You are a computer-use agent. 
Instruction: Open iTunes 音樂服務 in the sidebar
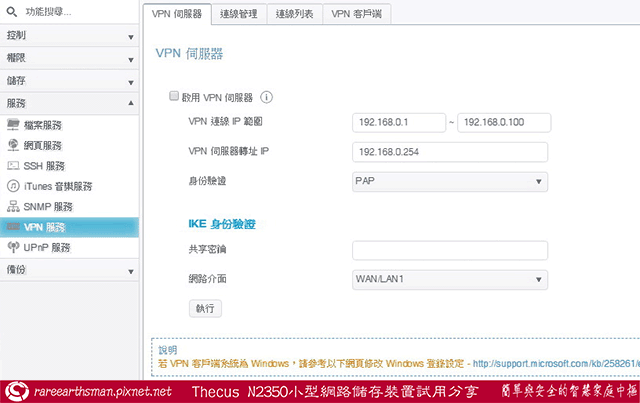(69, 186)
